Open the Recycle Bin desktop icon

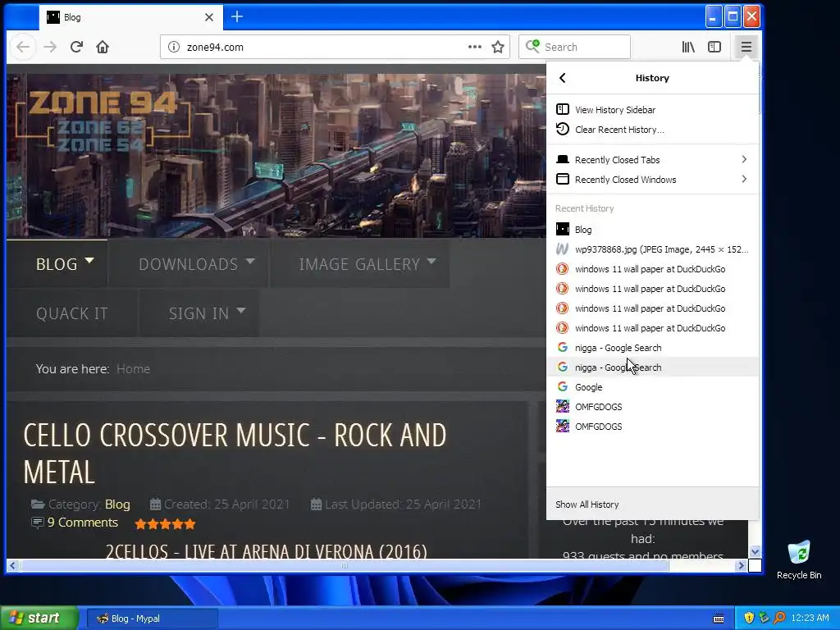point(799,560)
